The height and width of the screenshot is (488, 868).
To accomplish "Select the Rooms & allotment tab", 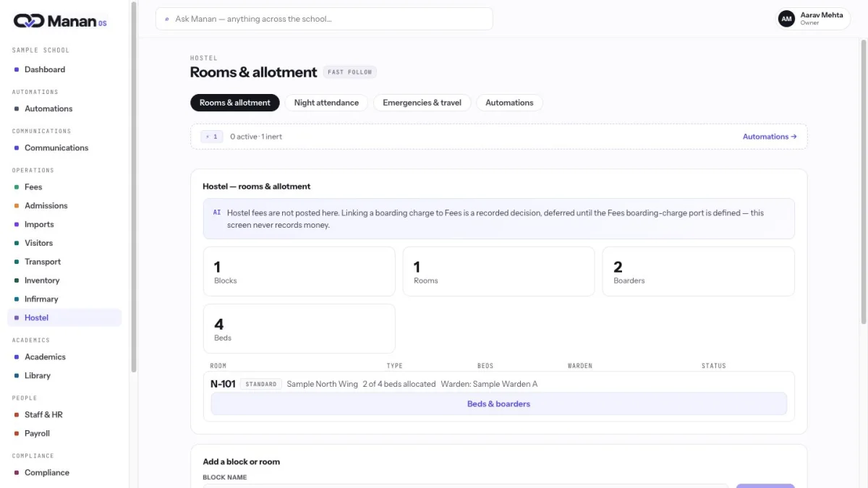I will pyautogui.click(x=235, y=103).
